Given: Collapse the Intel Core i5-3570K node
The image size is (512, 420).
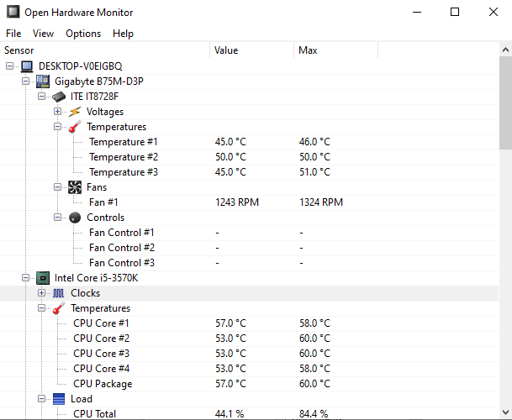Looking at the screenshot, I should click(x=25, y=278).
